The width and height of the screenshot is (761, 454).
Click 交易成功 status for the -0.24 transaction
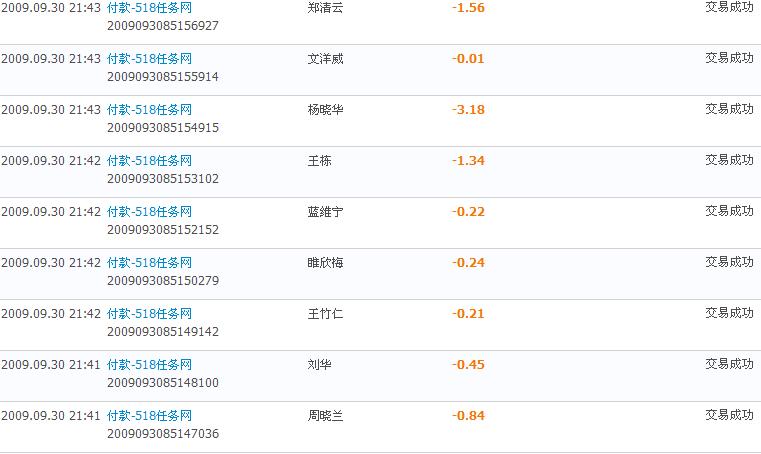click(729, 262)
